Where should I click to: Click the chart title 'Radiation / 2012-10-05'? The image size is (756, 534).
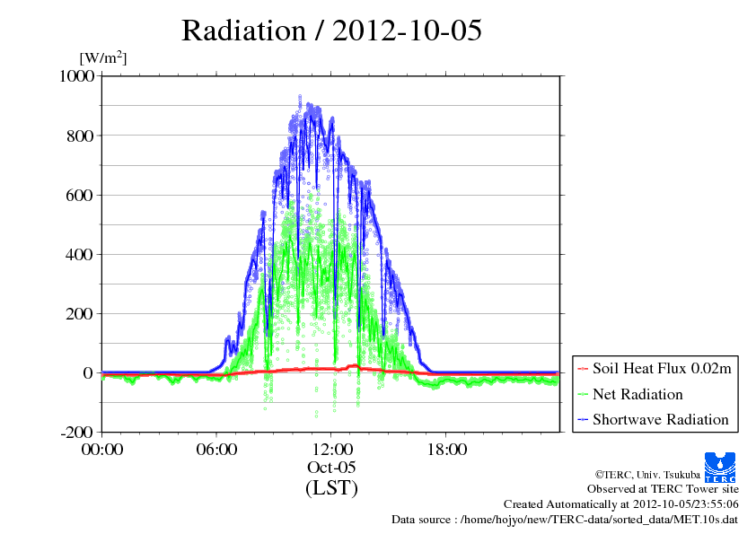pos(331,31)
